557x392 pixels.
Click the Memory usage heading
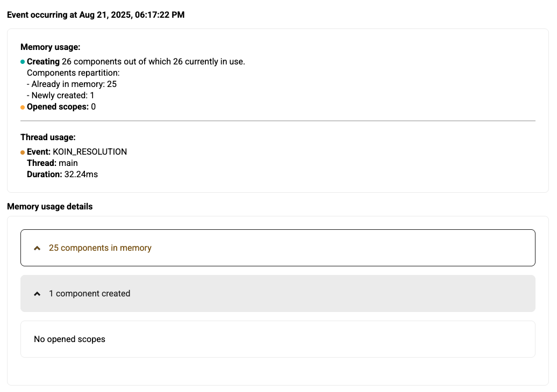click(x=51, y=47)
